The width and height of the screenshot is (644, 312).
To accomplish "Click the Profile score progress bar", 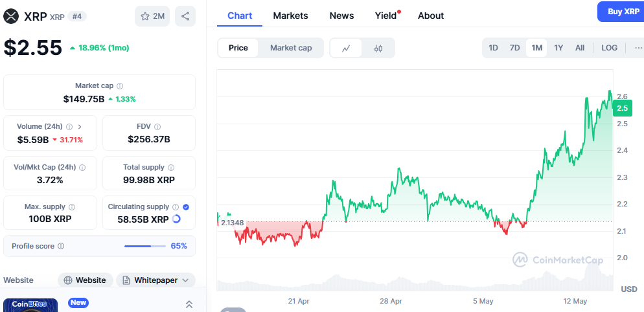I will pos(144,247).
